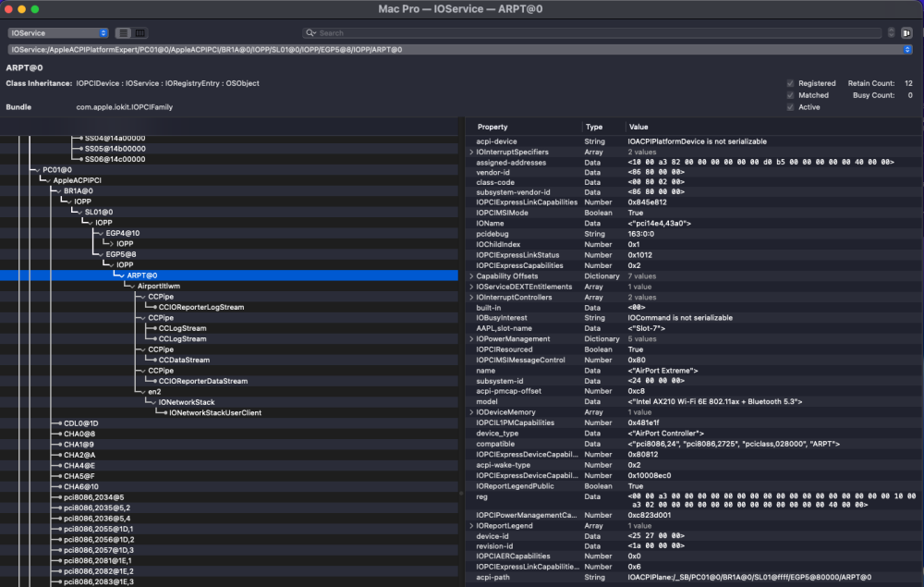Screen dimensions: 924x587
Task: Select the IOPCIMSIMode property row
Action: point(693,213)
